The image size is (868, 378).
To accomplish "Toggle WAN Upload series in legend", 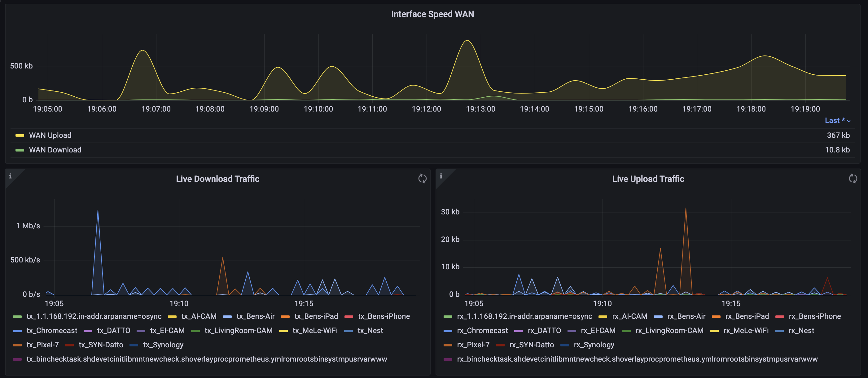I will pyautogui.click(x=50, y=135).
